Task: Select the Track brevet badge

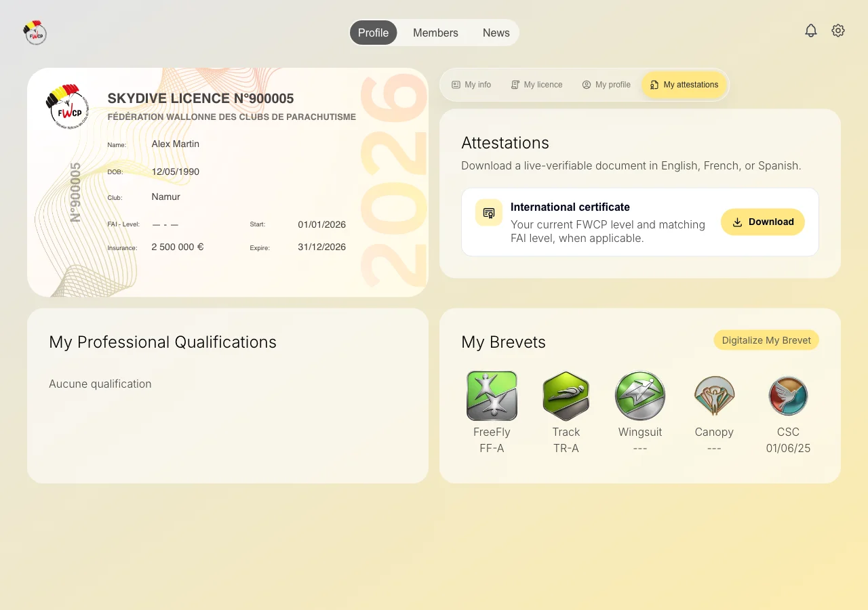Action: (566, 396)
